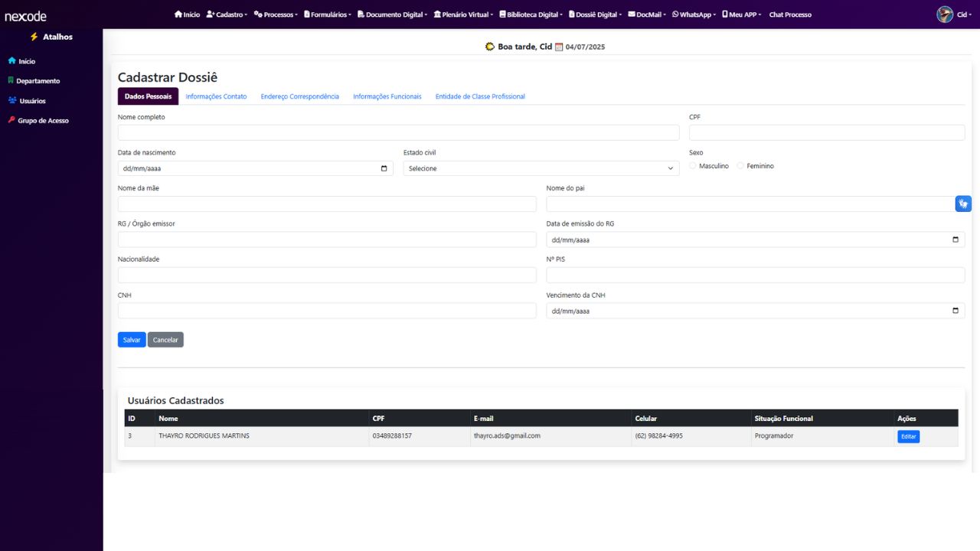Open calendar picker for Vencimento da CNH

click(955, 311)
